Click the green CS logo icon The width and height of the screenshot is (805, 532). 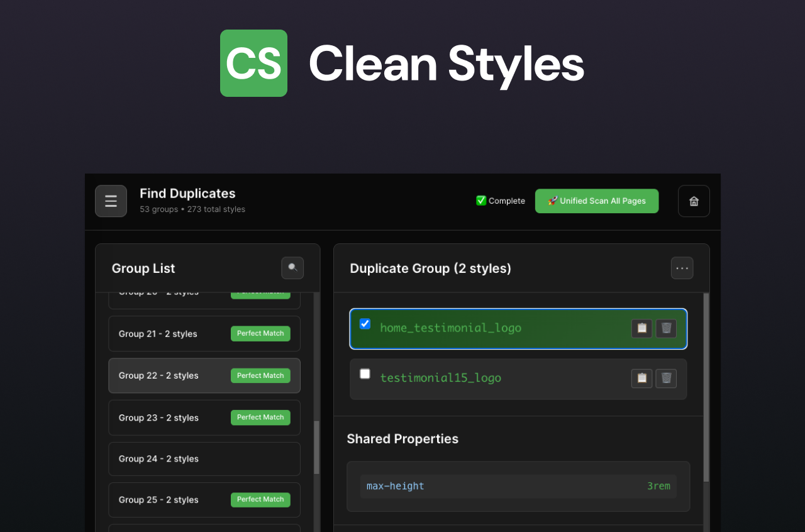[253, 63]
